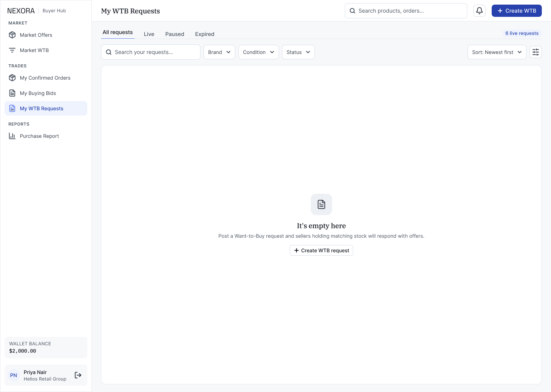Go to My Buying Bids
Viewport: 551px width, 392px height.
46,93
